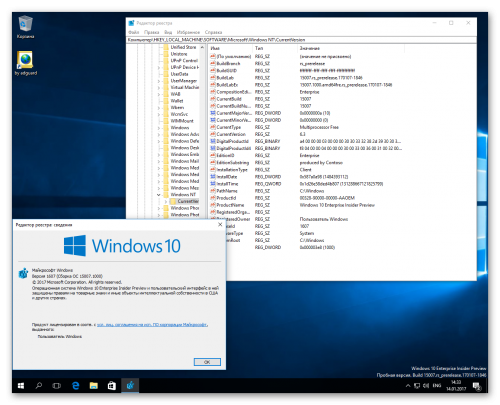
Task: Select Registry Editor taskbar icon
Action: (130, 386)
